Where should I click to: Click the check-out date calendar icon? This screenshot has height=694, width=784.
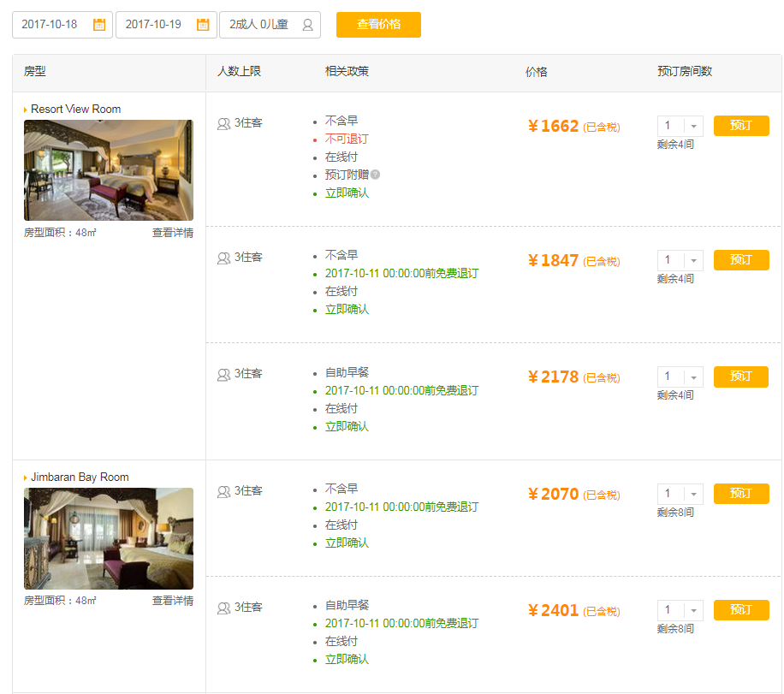click(x=203, y=25)
